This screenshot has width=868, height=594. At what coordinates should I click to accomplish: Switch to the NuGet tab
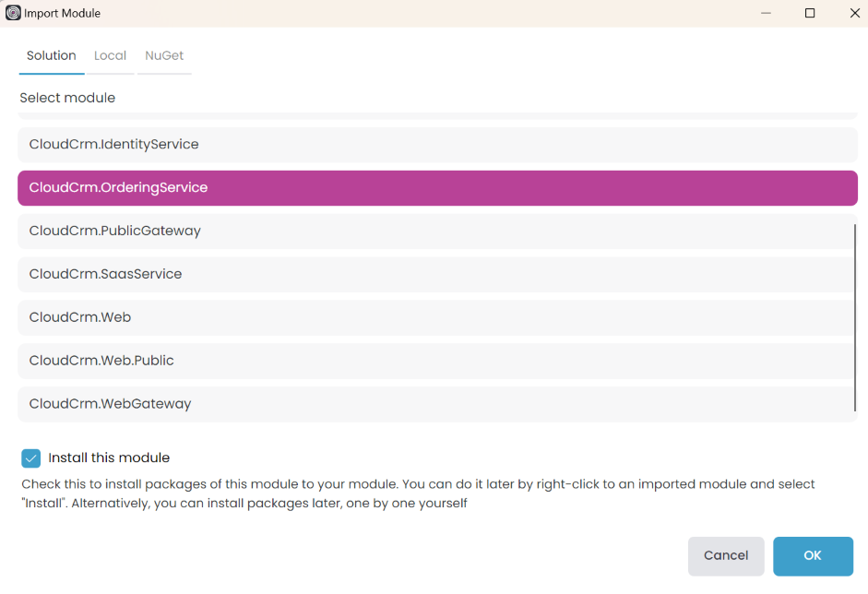163,55
